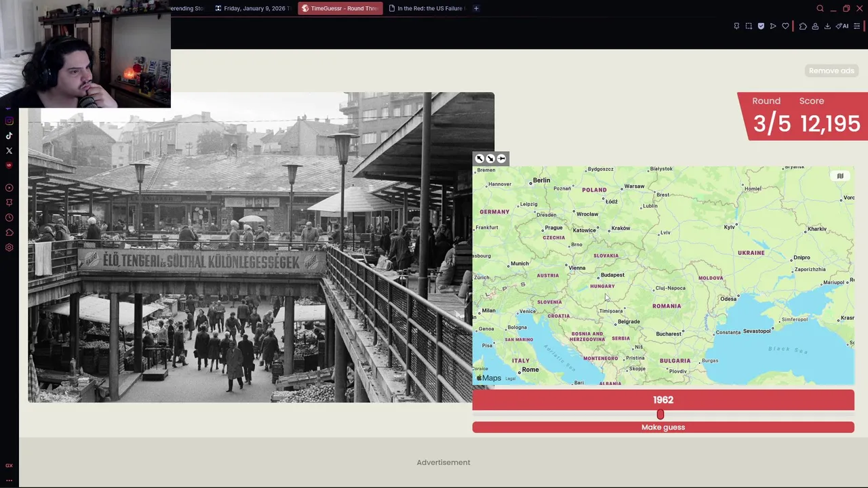Screen dimensions: 868x488
Task: Open the profile account icon
Action: click(815, 26)
